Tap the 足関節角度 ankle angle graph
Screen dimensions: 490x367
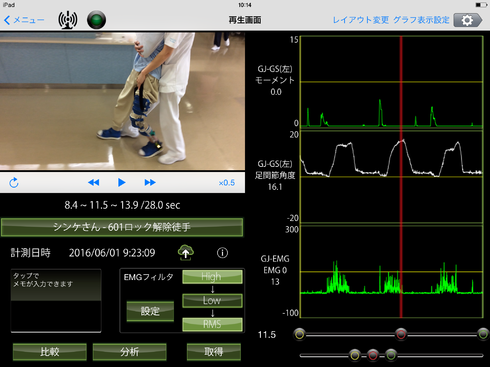(392, 177)
